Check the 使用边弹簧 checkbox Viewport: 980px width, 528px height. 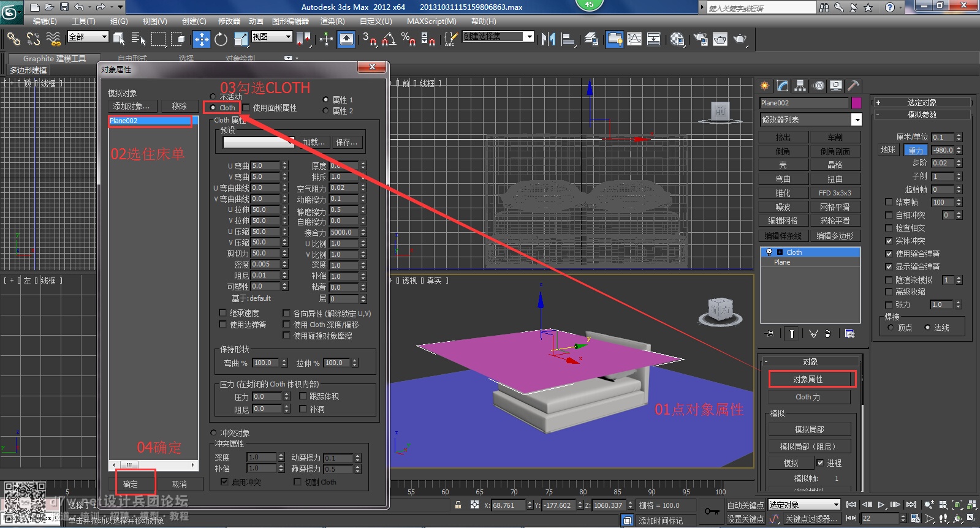pos(223,325)
